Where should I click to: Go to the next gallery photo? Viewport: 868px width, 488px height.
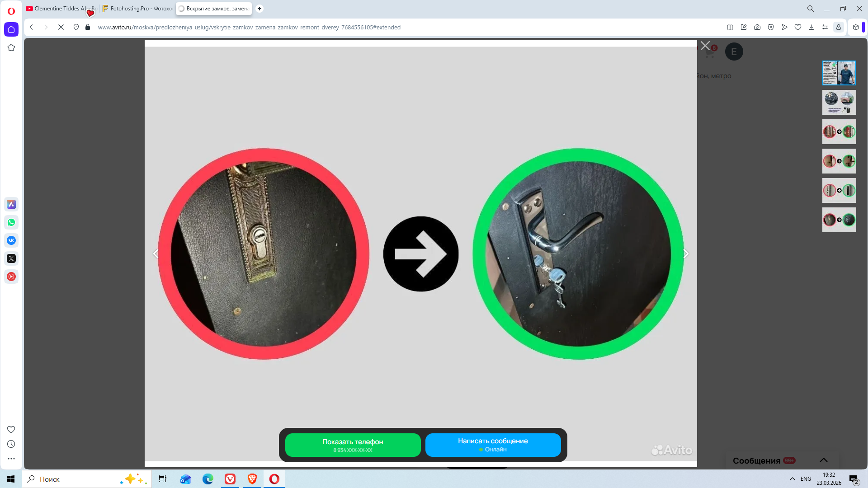click(x=686, y=254)
